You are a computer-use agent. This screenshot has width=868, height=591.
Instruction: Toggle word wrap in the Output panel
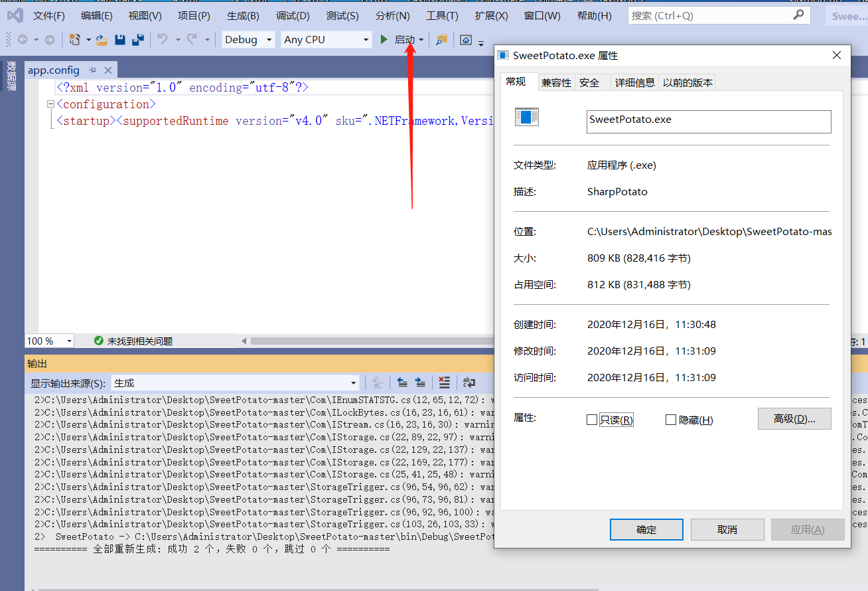(469, 382)
